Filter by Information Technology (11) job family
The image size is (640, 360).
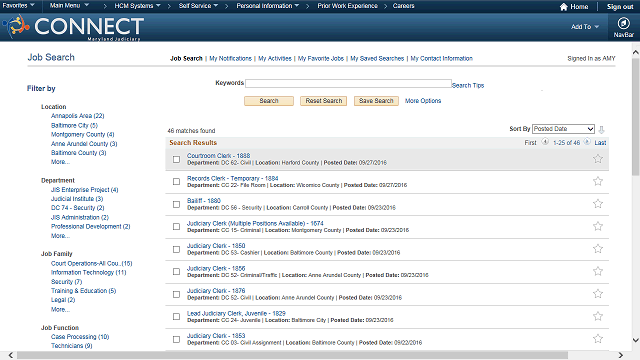pos(89,273)
